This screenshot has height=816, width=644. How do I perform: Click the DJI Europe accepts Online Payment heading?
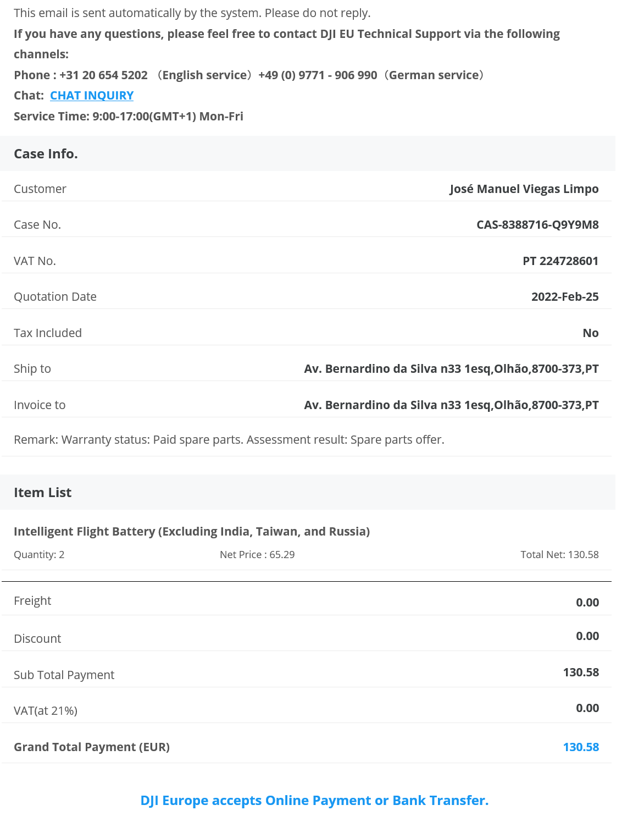(x=314, y=801)
